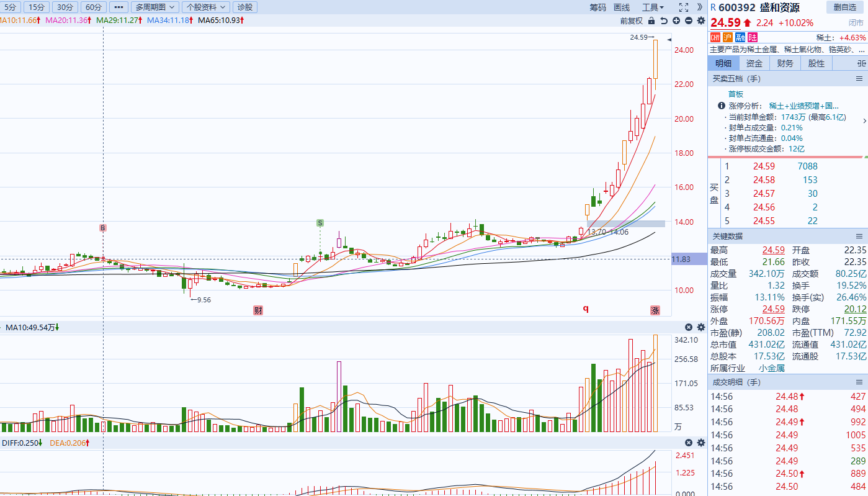This screenshot has height=496, width=868.
Task: Click stock code 600392 title
Action: pos(738,7)
